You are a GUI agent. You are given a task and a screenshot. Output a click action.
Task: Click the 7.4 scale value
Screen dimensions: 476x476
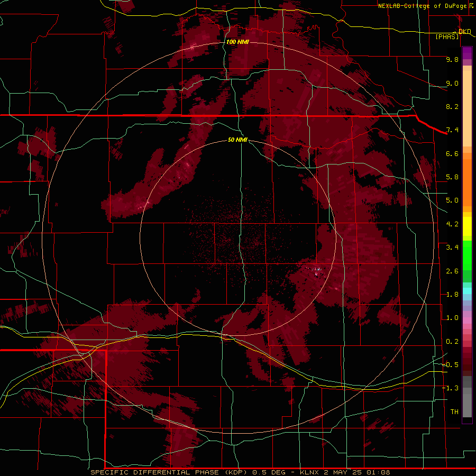452,130
